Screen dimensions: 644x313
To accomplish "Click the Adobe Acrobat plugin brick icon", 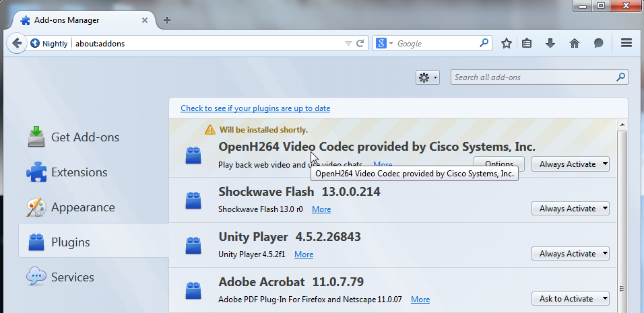I will point(193,291).
